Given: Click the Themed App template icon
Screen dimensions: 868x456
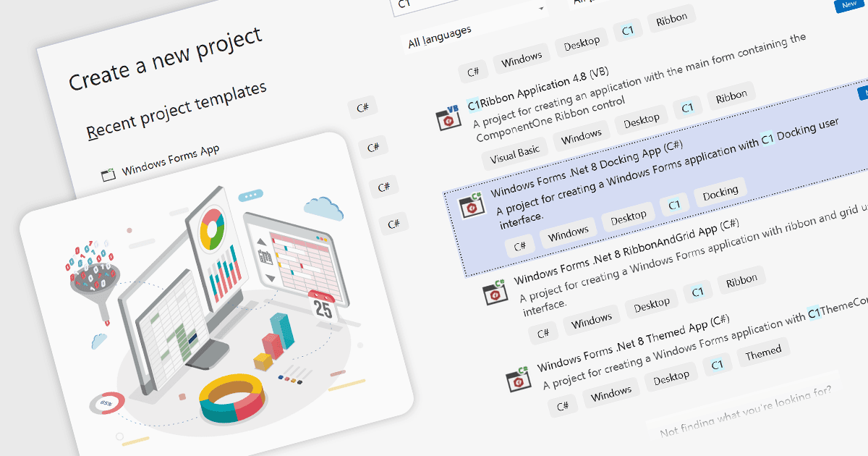Looking at the screenshot, I should click(x=518, y=379).
